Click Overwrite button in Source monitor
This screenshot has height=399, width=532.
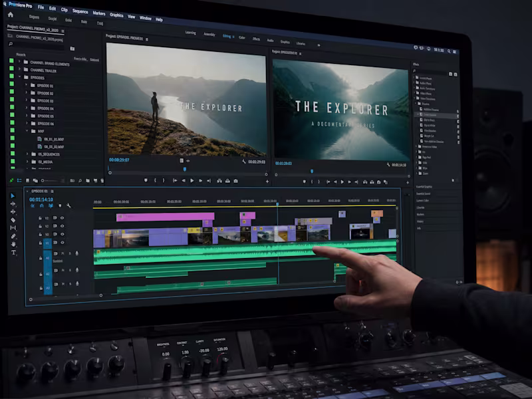click(227, 181)
